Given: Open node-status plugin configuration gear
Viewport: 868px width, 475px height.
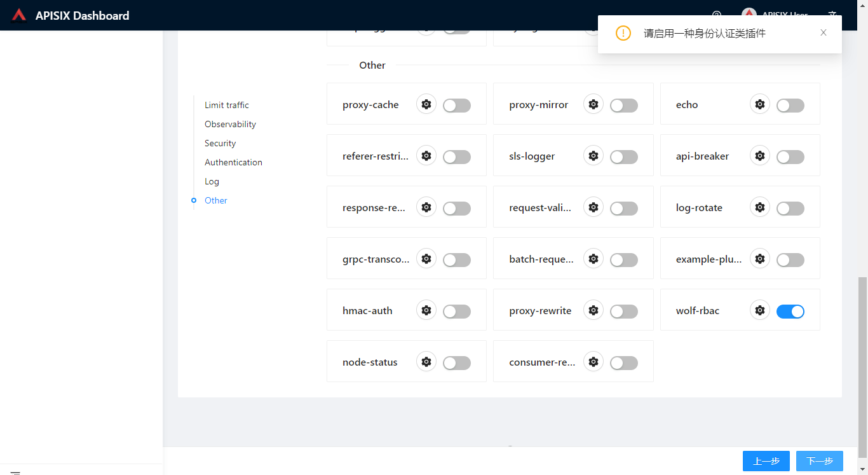Looking at the screenshot, I should [426, 361].
